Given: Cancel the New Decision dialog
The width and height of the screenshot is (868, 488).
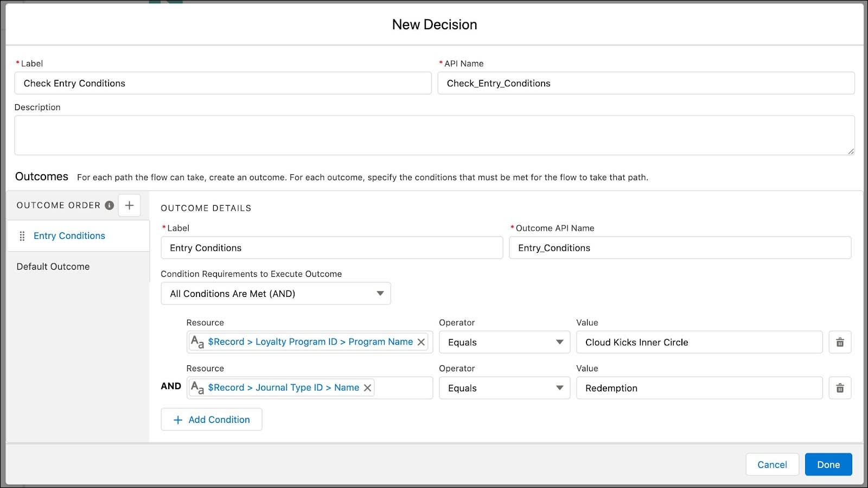Looking at the screenshot, I should coord(771,465).
